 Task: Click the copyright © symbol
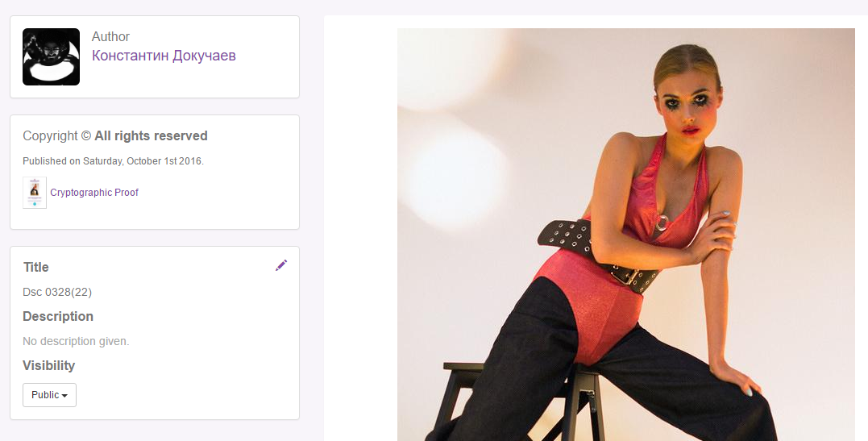tap(85, 135)
